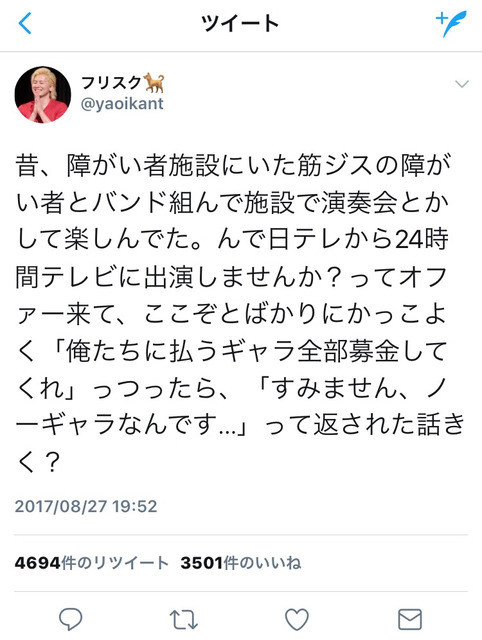
Task: Open profile via display name フリスク
Action: point(111,83)
